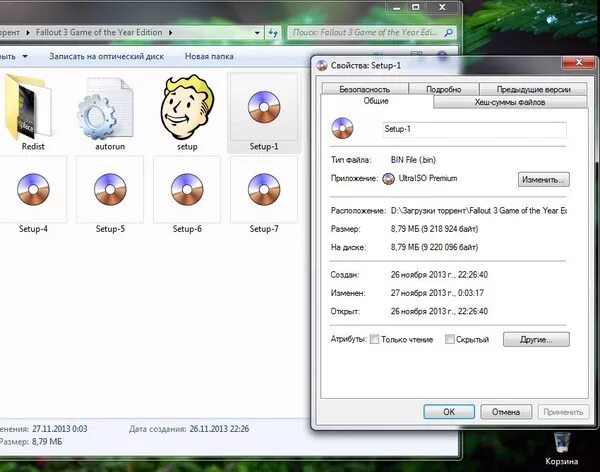The height and width of the screenshot is (472, 600).
Task: Click the size on disk value 9 220 096
Action: click(434, 247)
